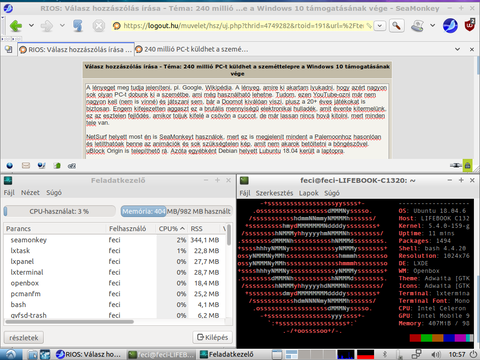Click the Stop loading icon

click(99, 26)
